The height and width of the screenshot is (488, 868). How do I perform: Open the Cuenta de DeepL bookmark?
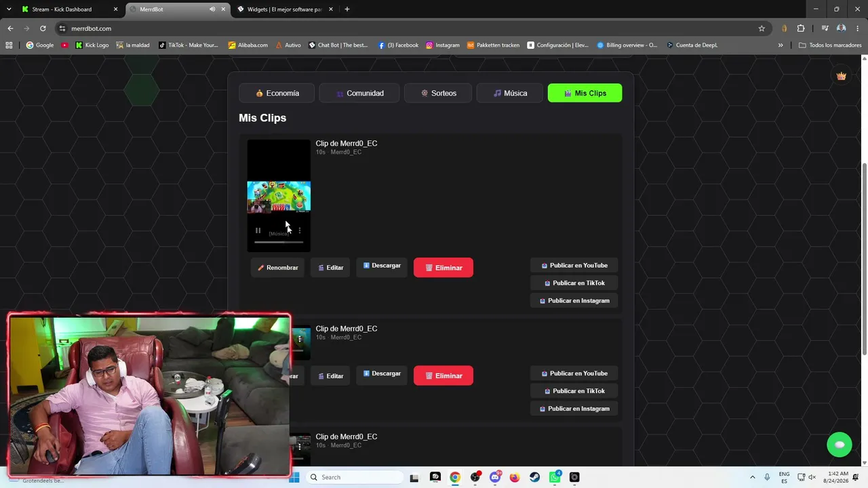click(692, 45)
